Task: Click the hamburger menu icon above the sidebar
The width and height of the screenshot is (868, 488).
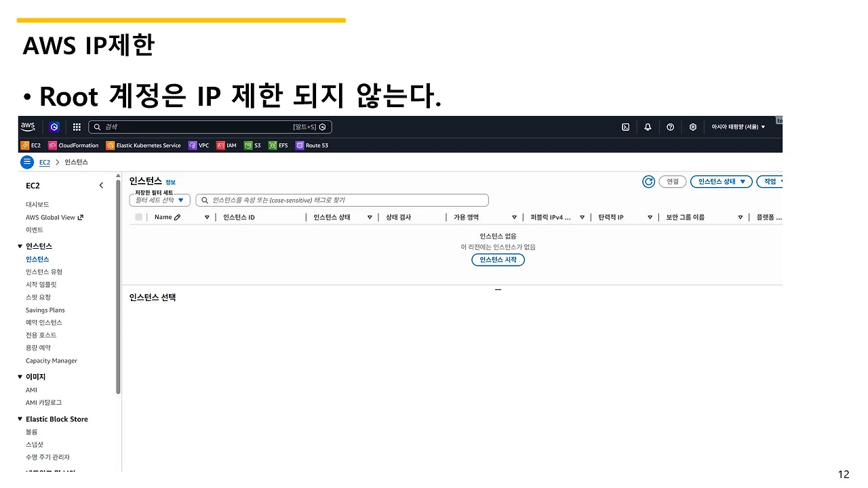Action: tap(27, 161)
